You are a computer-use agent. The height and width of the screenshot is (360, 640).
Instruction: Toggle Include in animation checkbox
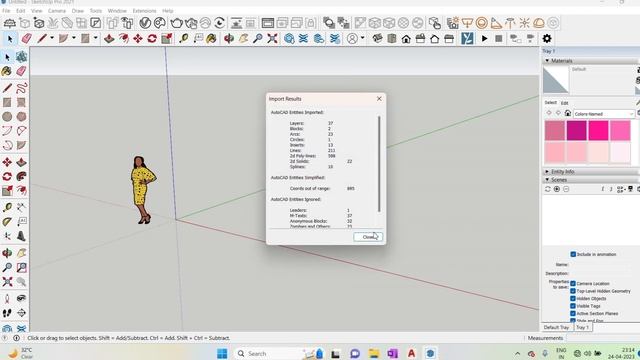[x=573, y=254]
